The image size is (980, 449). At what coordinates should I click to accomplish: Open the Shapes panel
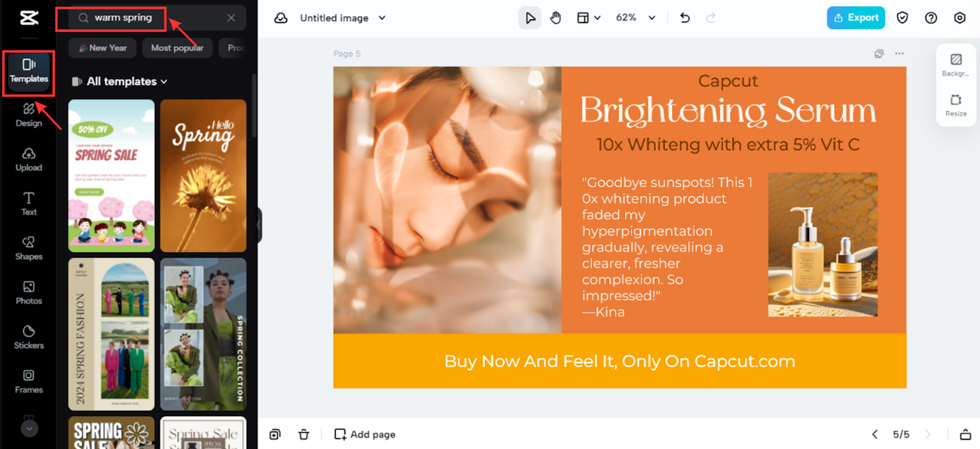28,247
